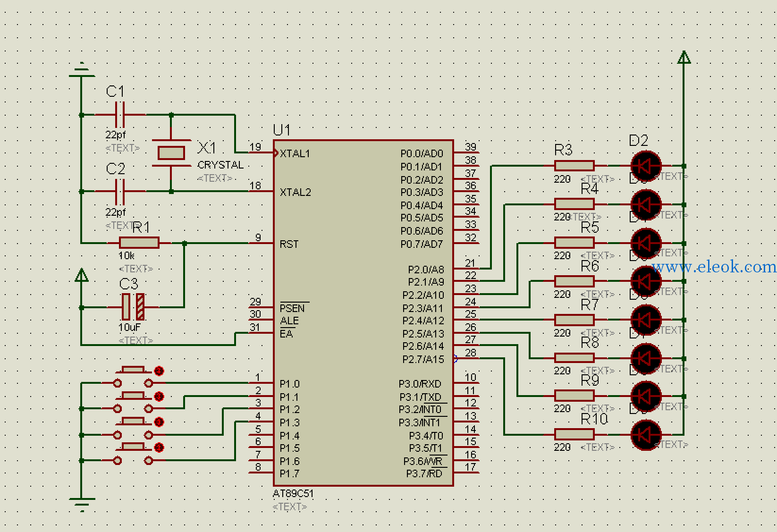The height and width of the screenshot is (532, 777).
Task: Select resistor R8 body
Action: (x=574, y=358)
